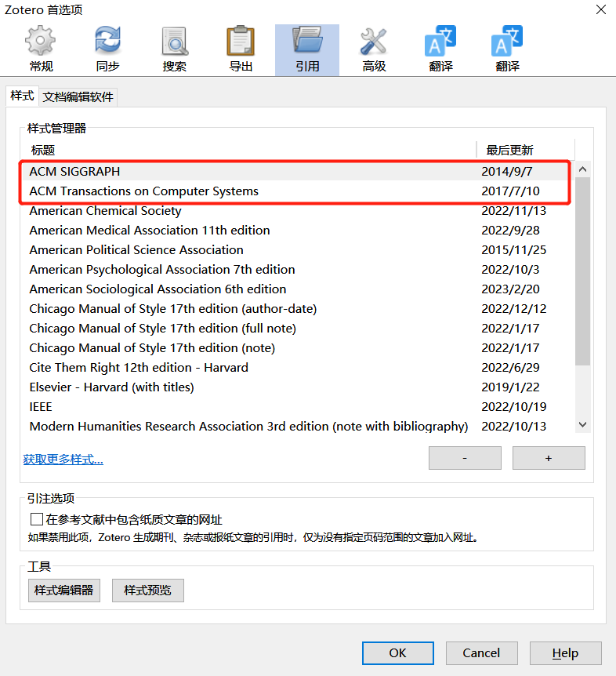Open the last 翻译 pane, right of 高级
Viewport: 616px width, 676px height.
[x=507, y=49]
